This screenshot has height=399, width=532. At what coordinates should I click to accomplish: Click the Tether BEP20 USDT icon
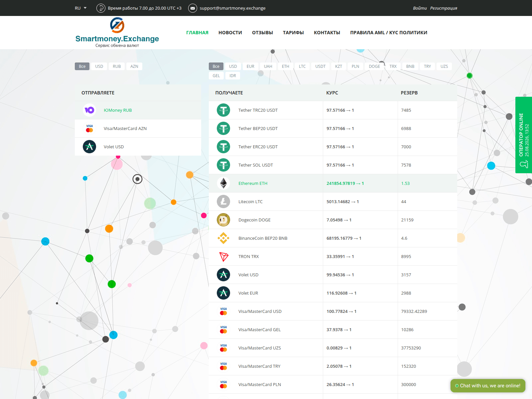(223, 128)
